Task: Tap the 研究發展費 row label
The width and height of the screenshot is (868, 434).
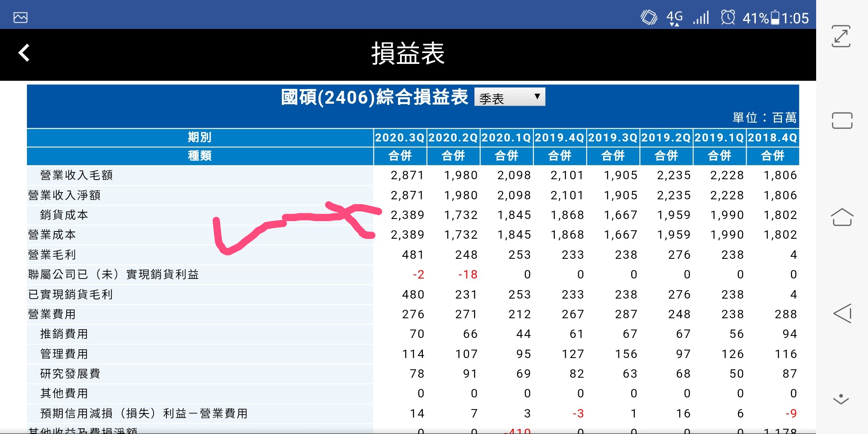Action: coord(70,374)
